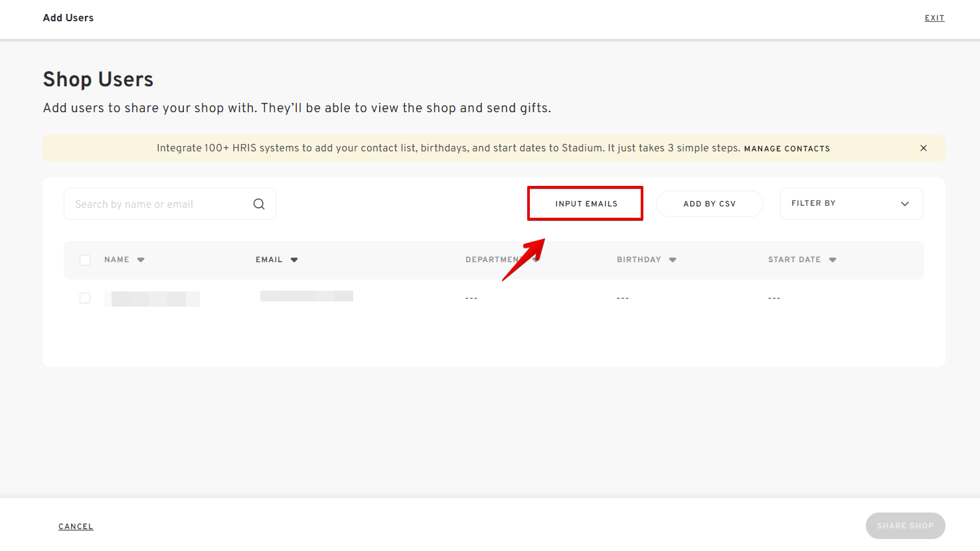Image resolution: width=980 pixels, height=551 pixels.
Task: Check the first user row checkbox
Action: click(85, 298)
